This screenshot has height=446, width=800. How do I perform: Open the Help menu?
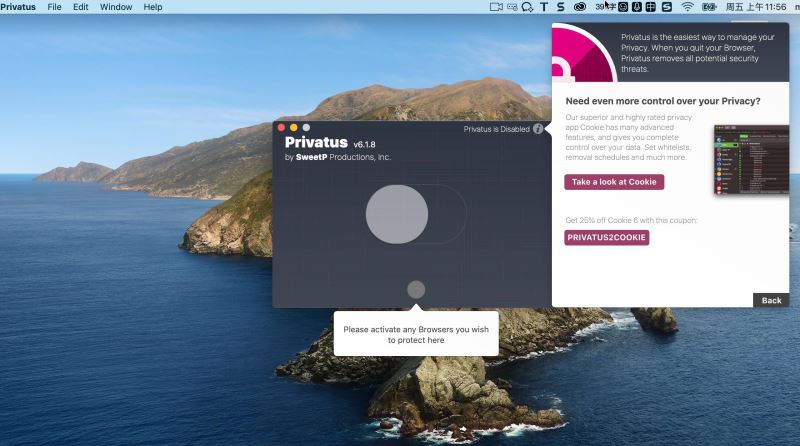153,7
